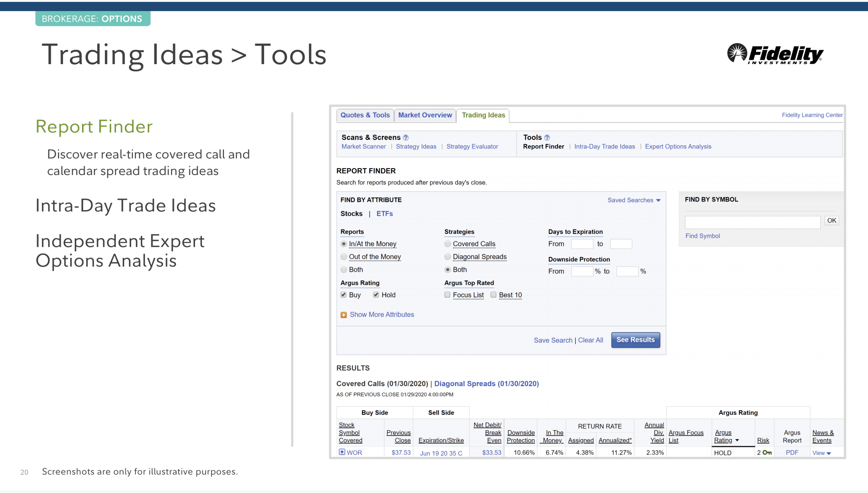The width and height of the screenshot is (868, 493).
Task: Select In/At the Money radio button
Action: pos(344,244)
